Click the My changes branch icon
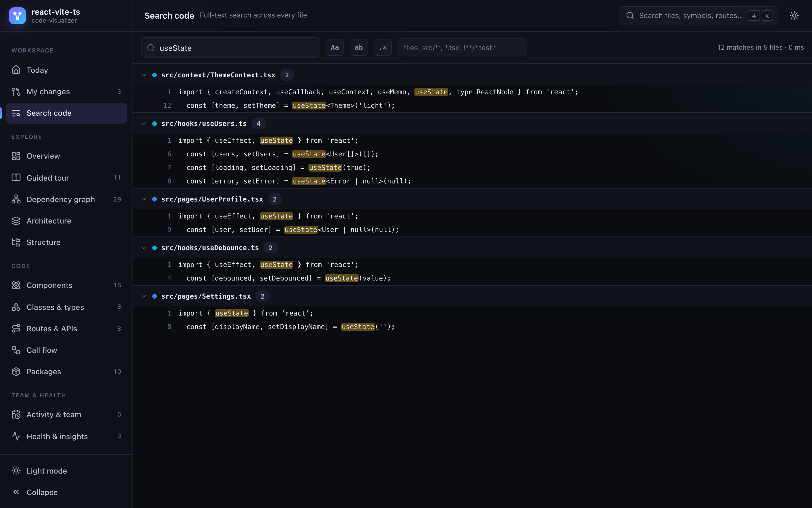812x508 pixels. (x=16, y=91)
